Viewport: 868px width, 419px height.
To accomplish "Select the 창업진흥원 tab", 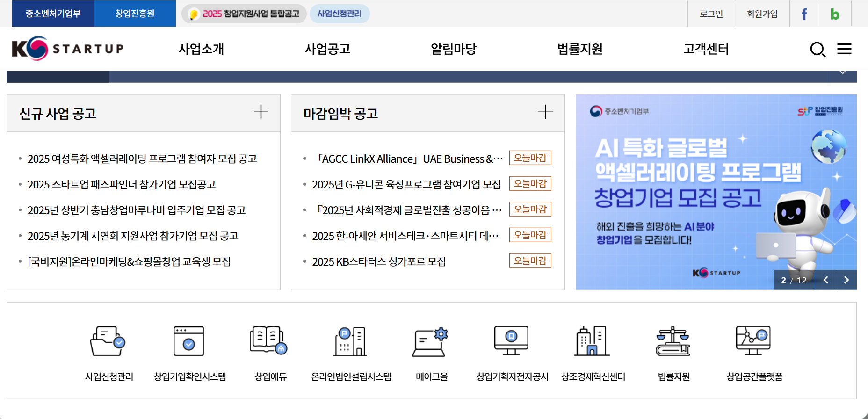I will click(x=135, y=14).
